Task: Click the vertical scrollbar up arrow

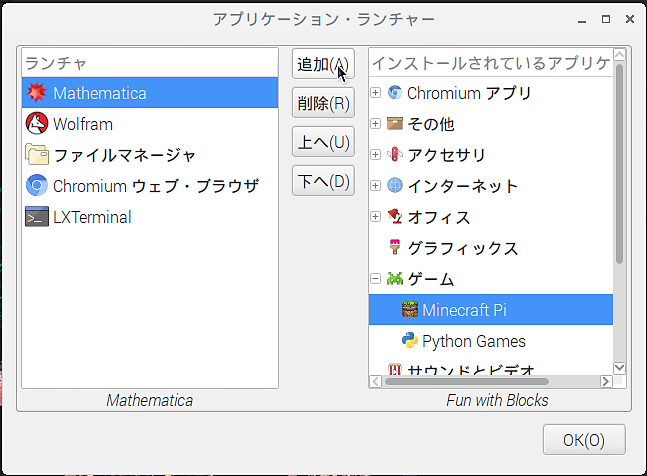Action: click(x=619, y=54)
